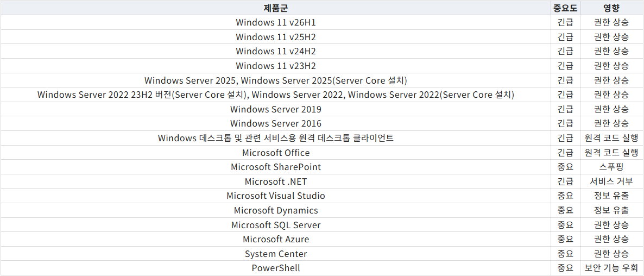Click 권한 상승 in the Windows 11 v26H1 row
Viewport: 644px width, 276px height.
(x=611, y=22)
